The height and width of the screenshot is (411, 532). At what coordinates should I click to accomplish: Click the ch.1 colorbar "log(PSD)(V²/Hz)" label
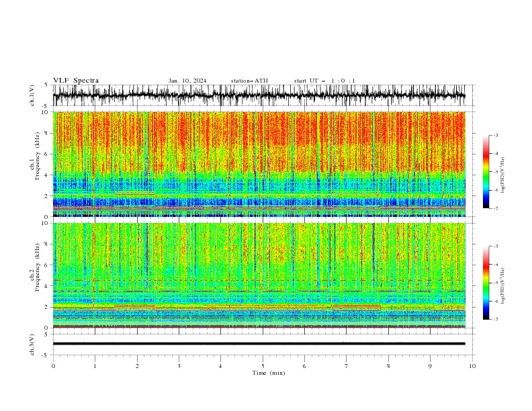502,175
